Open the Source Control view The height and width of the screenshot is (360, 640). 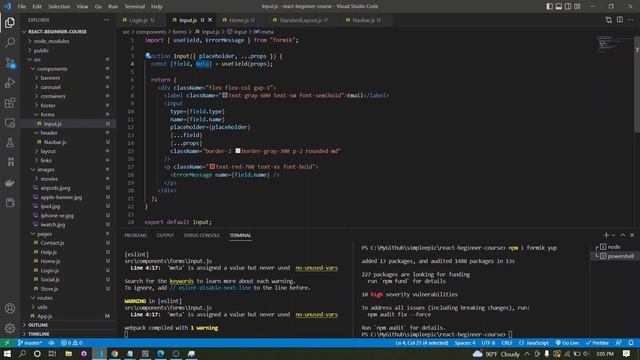pos(10,62)
